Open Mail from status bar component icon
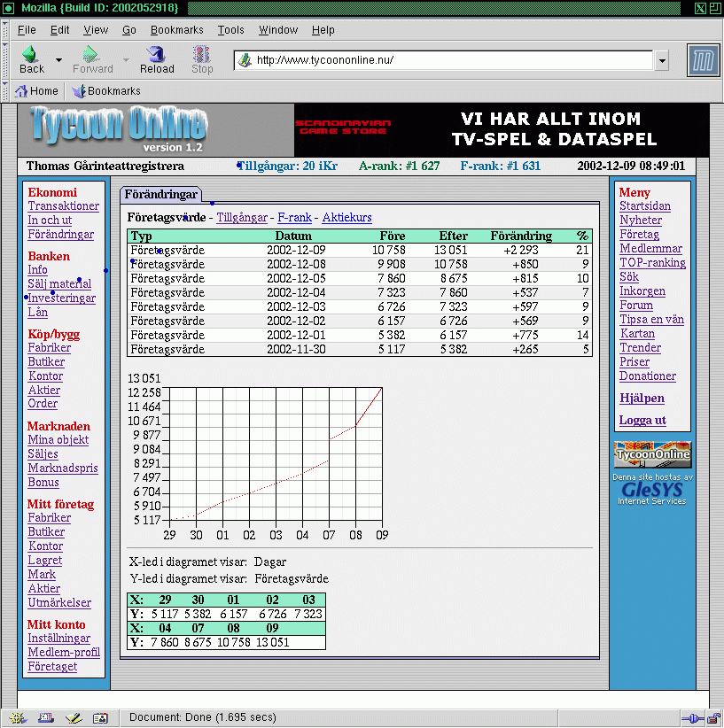The image size is (724, 728). pos(46,718)
